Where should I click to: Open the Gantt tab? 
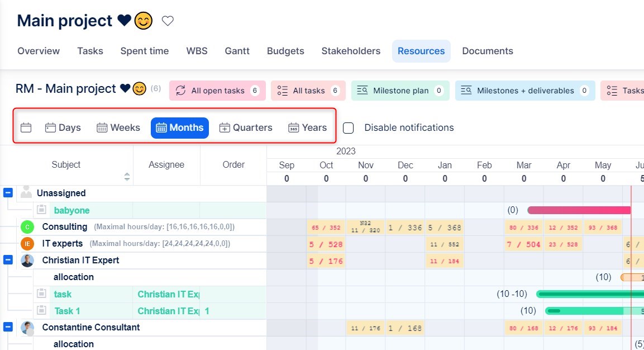(237, 51)
